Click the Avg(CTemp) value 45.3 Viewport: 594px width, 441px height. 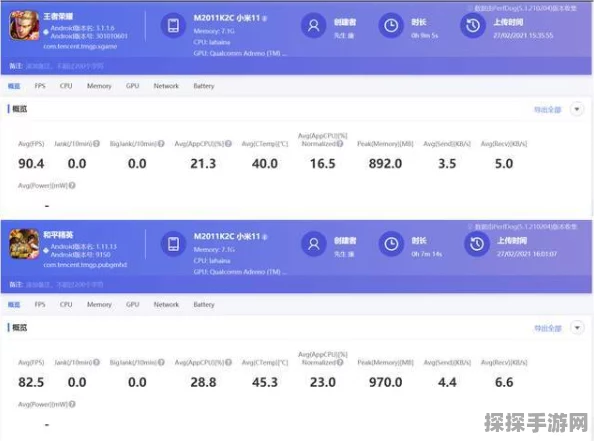pos(265,382)
